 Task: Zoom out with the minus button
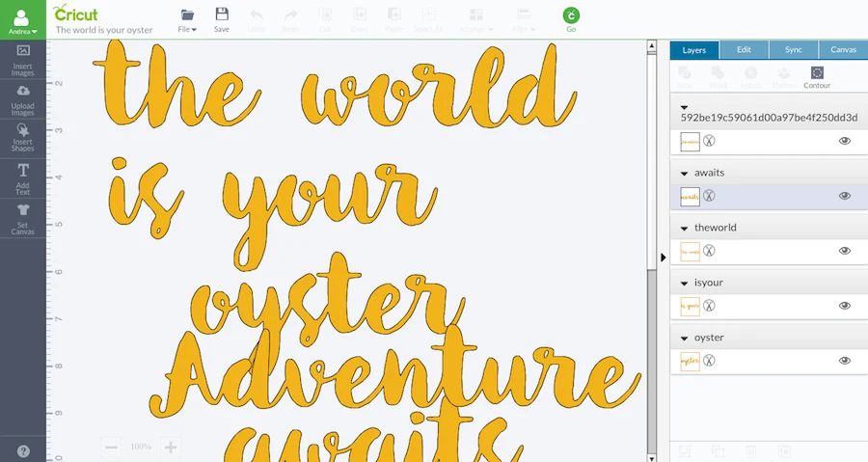coord(111,448)
